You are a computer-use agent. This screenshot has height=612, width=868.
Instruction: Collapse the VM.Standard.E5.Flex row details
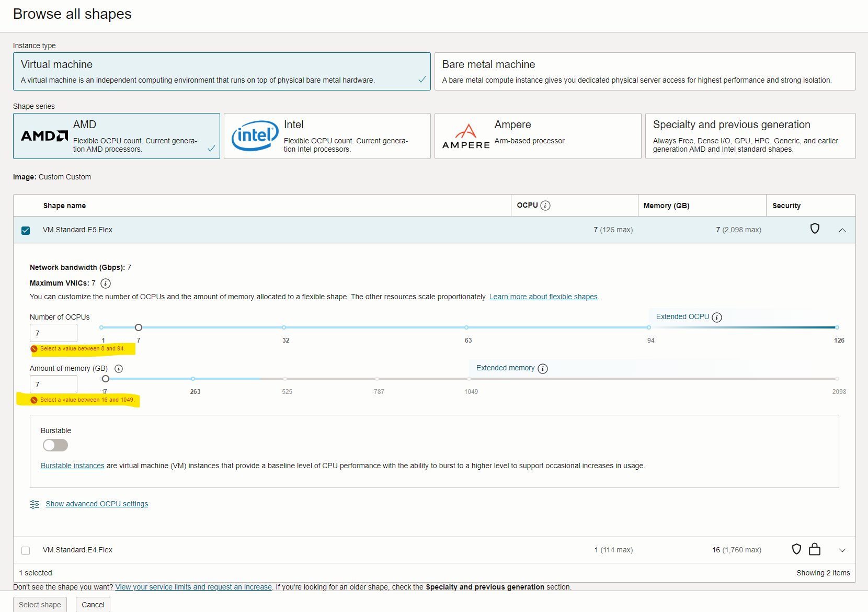(x=842, y=230)
